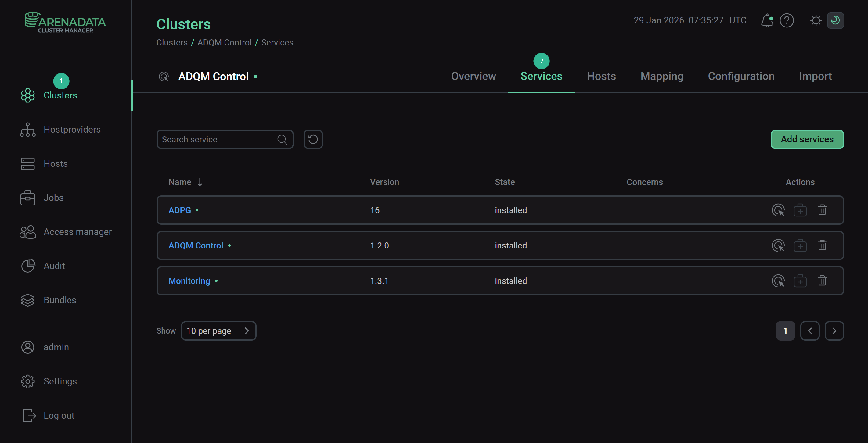Viewport: 868px width, 443px height.
Task: Open the ADPG service link
Action: [179, 210]
